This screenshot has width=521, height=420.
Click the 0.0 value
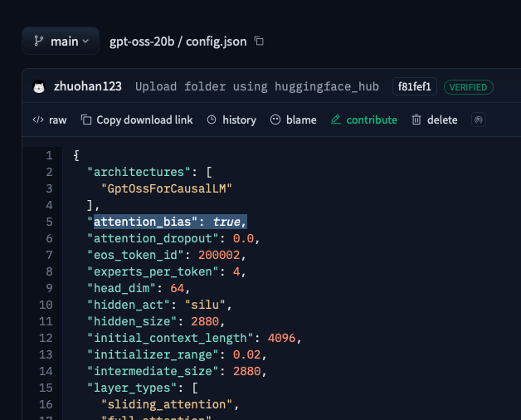(243, 238)
